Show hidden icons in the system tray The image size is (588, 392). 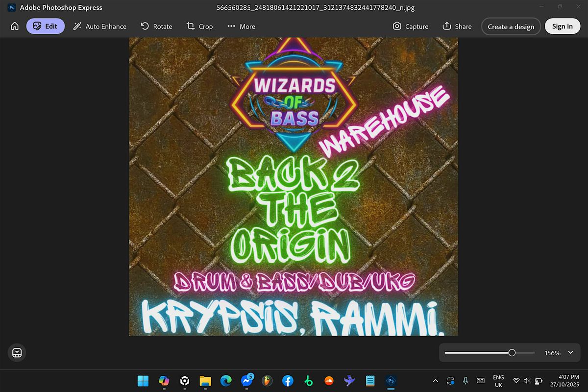coord(436,381)
